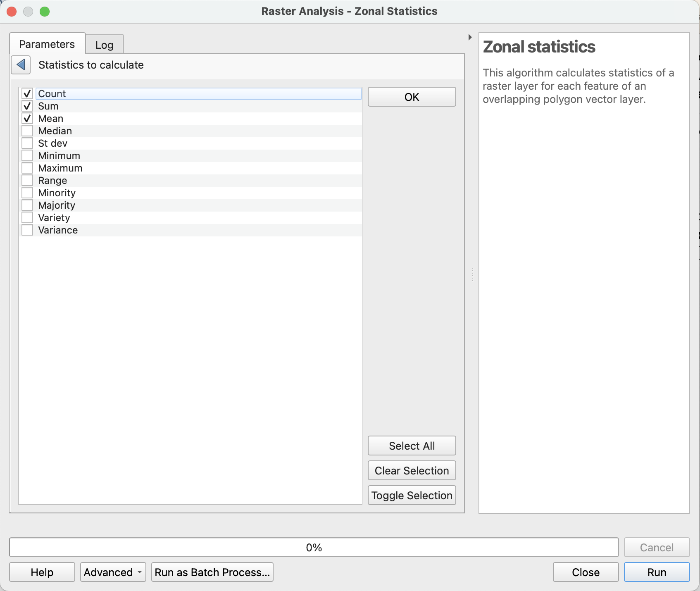Click Run as Batch Process button
Image resolution: width=700 pixels, height=591 pixels.
(212, 572)
